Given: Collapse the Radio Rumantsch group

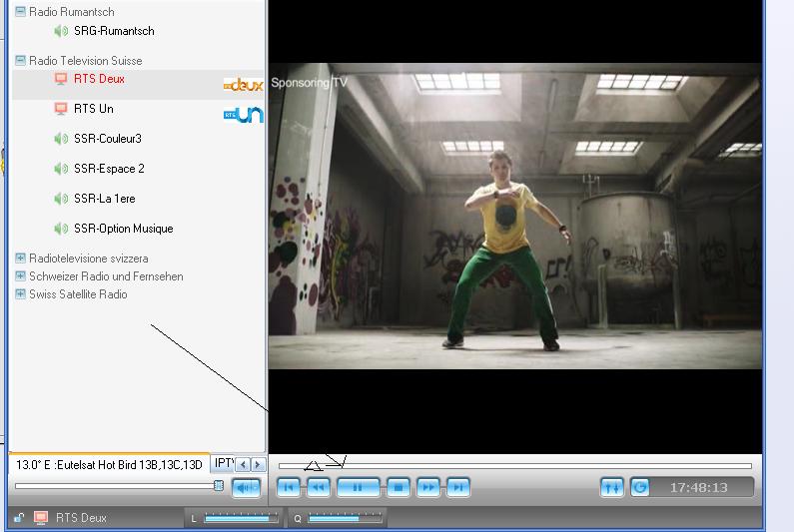Looking at the screenshot, I should pos(20,12).
